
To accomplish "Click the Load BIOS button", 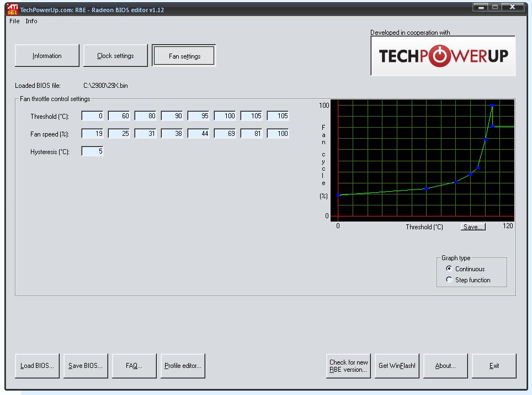I will click(37, 366).
